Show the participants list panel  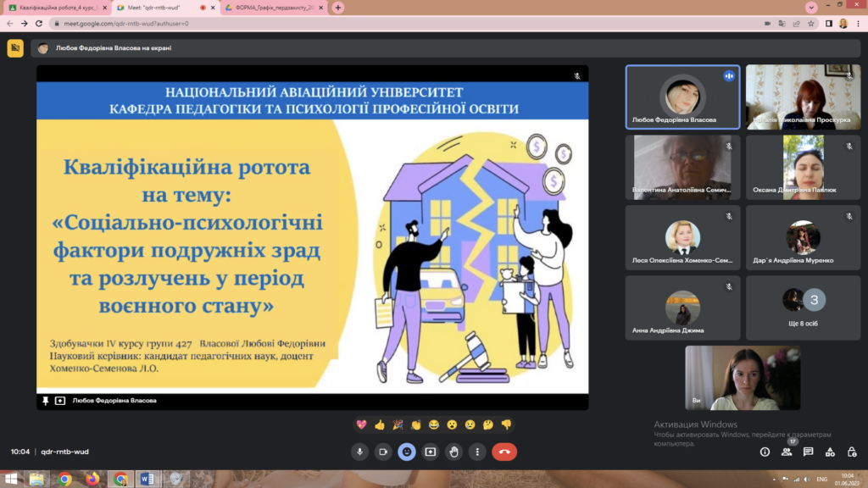(787, 452)
